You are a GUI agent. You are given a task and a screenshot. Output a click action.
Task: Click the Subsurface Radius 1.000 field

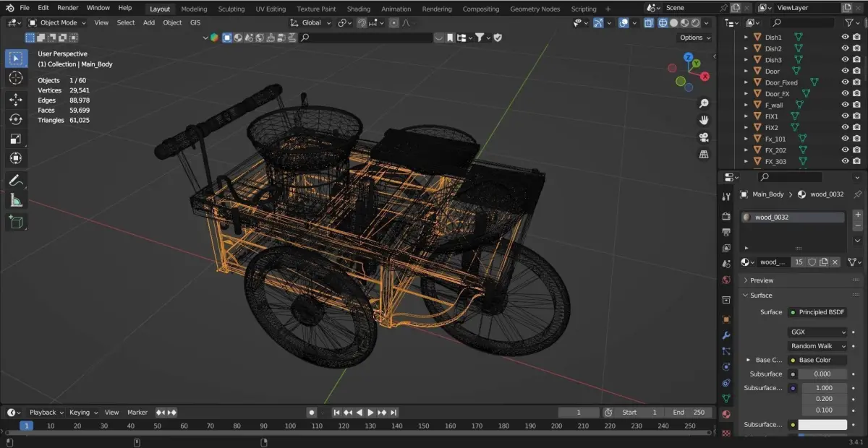pos(825,388)
